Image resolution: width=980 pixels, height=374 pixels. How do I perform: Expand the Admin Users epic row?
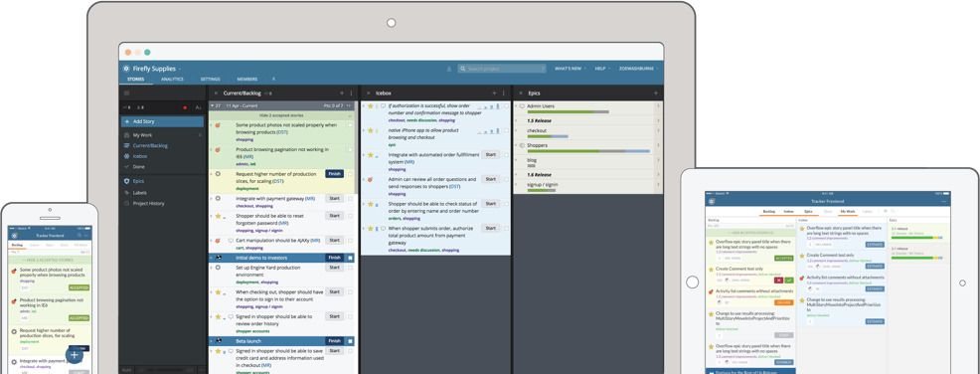tap(516, 106)
